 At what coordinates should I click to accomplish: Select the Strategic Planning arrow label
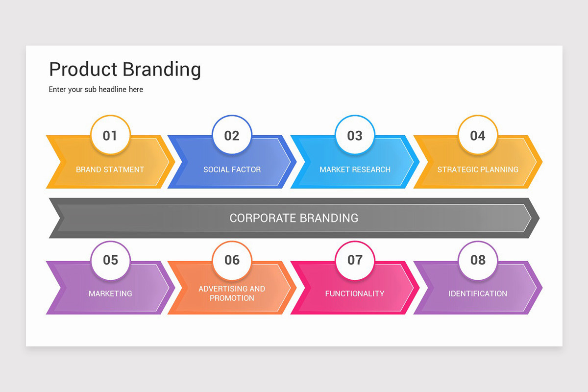click(478, 170)
